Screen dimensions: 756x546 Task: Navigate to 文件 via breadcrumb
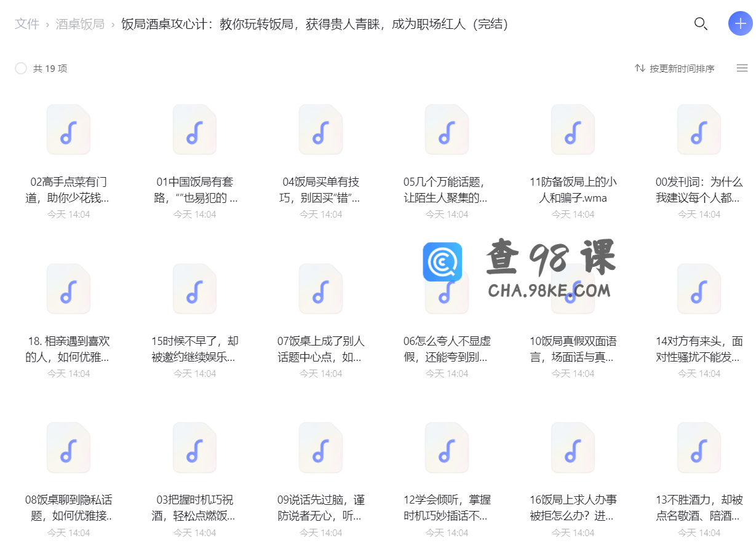(x=27, y=25)
